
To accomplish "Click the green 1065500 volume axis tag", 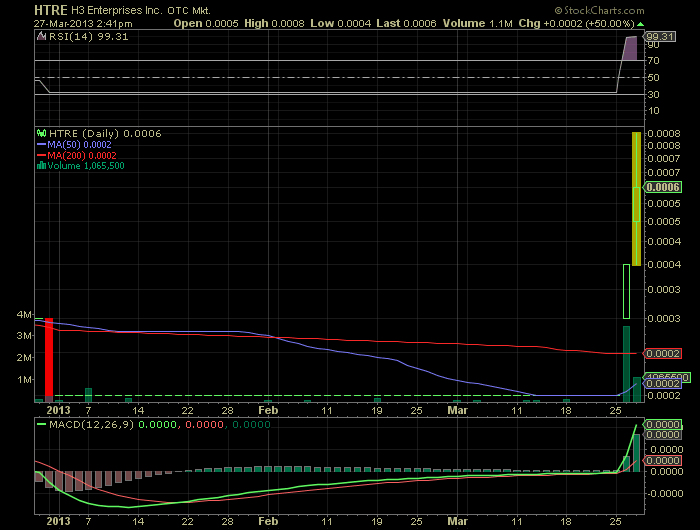I will coord(667,377).
